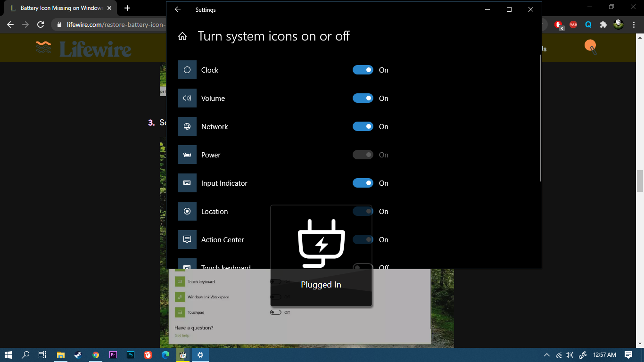Open the red YAB extension icon
The image size is (644, 362).
pos(573,25)
